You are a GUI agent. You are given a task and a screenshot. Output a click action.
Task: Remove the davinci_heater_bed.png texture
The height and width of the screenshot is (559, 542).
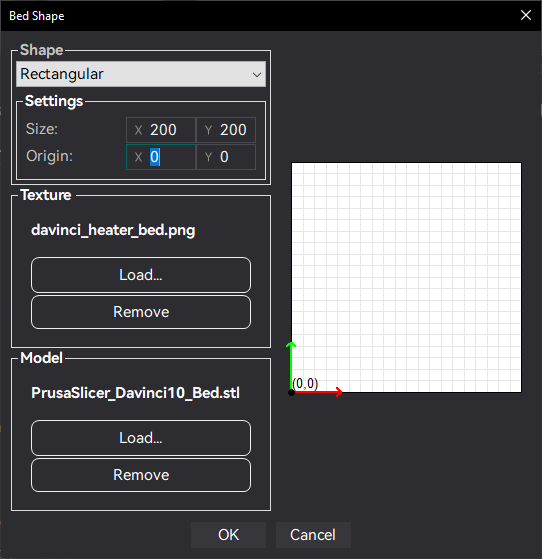(141, 312)
